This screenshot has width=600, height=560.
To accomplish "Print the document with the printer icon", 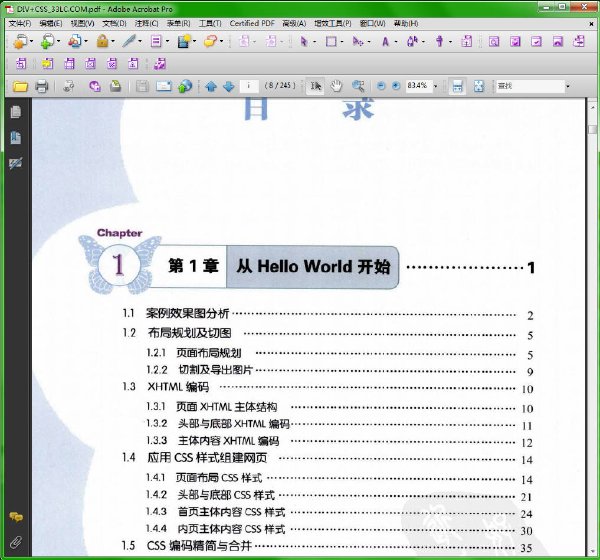I will point(42,87).
